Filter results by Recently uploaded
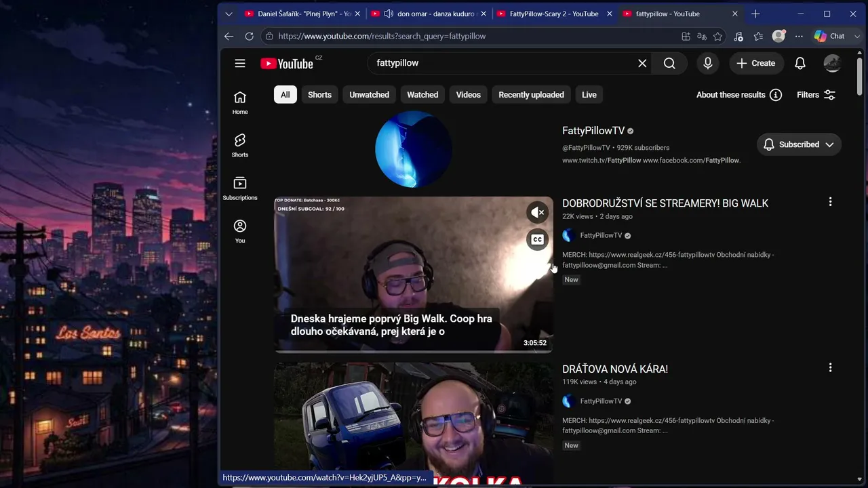The width and height of the screenshot is (868, 488). click(531, 95)
